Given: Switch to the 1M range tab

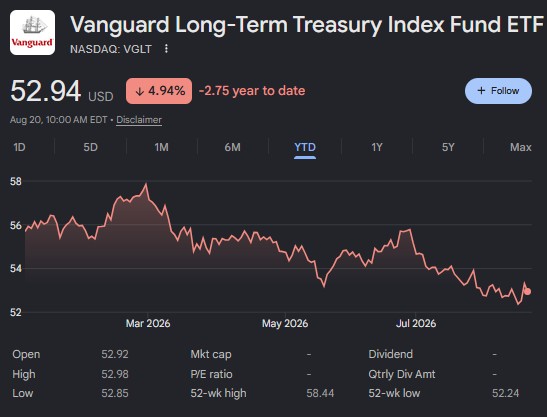Looking at the screenshot, I should (162, 147).
